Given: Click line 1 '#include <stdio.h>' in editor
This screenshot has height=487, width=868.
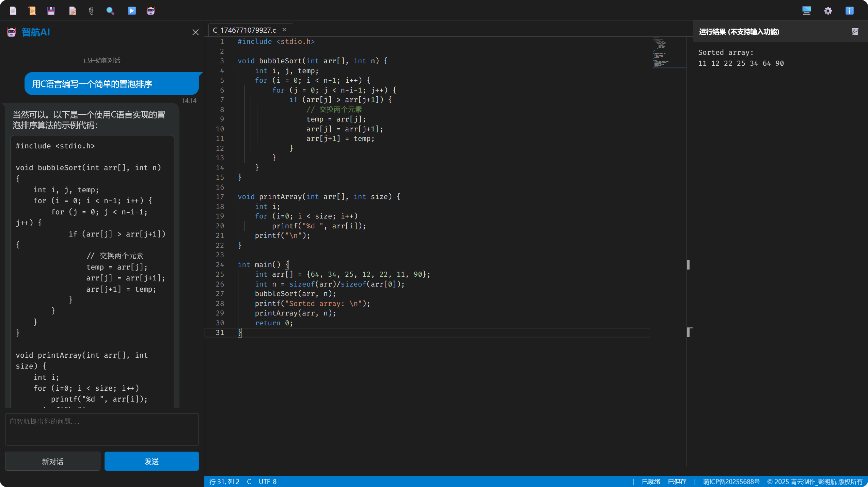Looking at the screenshot, I should [x=276, y=41].
